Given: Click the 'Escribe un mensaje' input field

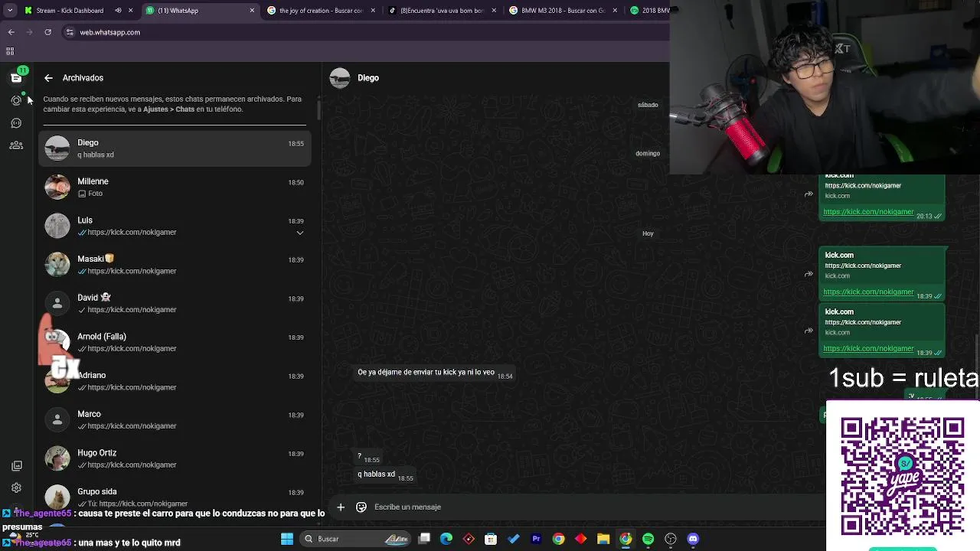Looking at the screenshot, I should coord(597,507).
